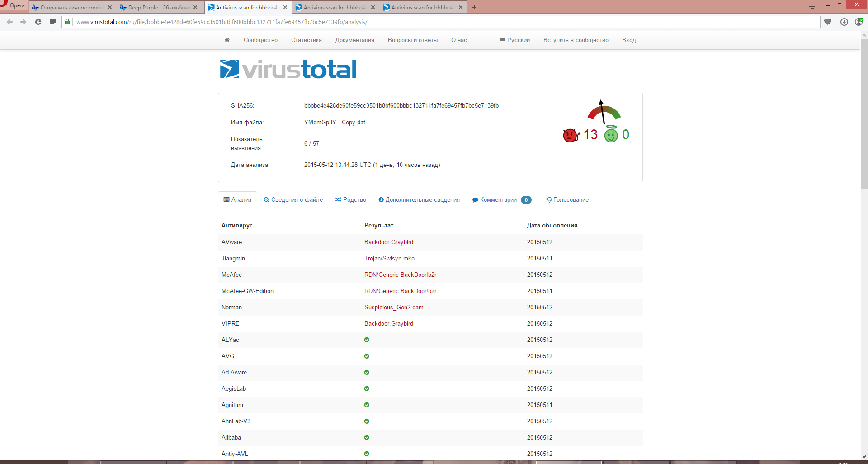Click the VirusTotal logo
The width and height of the screenshot is (868, 464).
(288, 69)
